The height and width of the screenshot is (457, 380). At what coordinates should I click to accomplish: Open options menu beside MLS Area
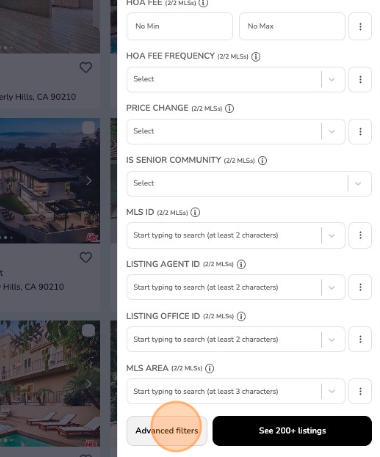pos(360,391)
